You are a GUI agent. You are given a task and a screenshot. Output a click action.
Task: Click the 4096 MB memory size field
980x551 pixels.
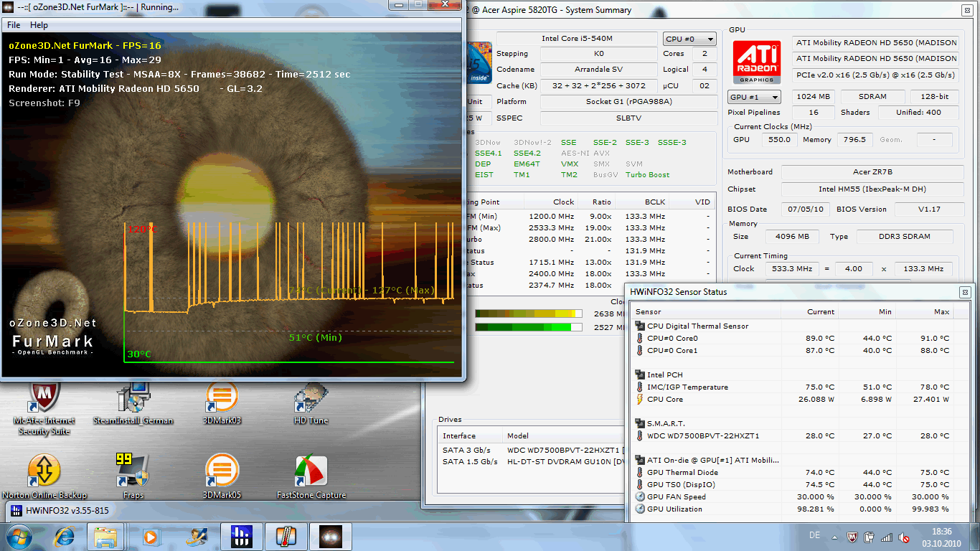(792, 237)
